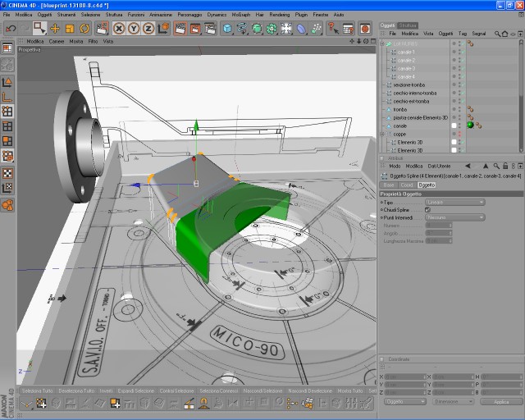This screenshot has width=525, height=420.
Task: Toggle visibility dot for tromba object
Action: 454,109
